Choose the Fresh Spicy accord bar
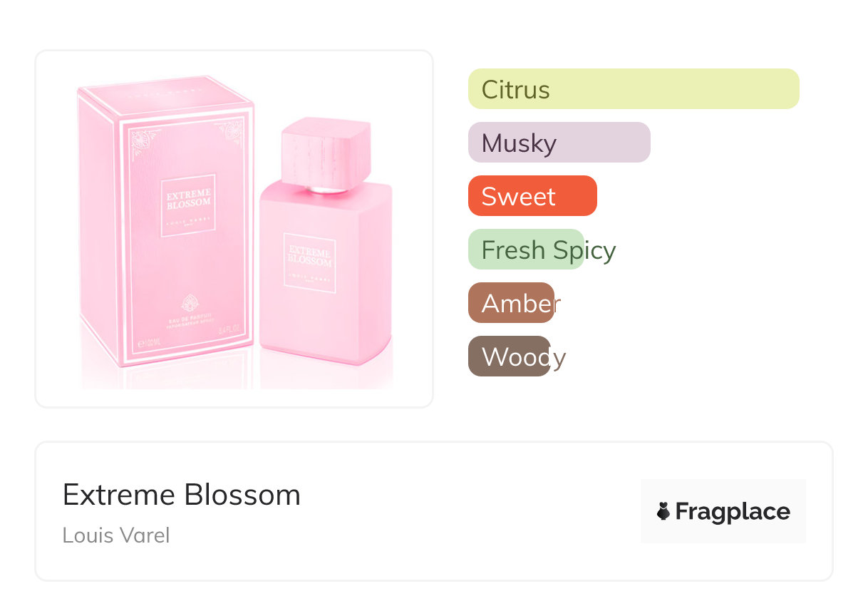Viewport: 868px width, 616px height. 526,250
